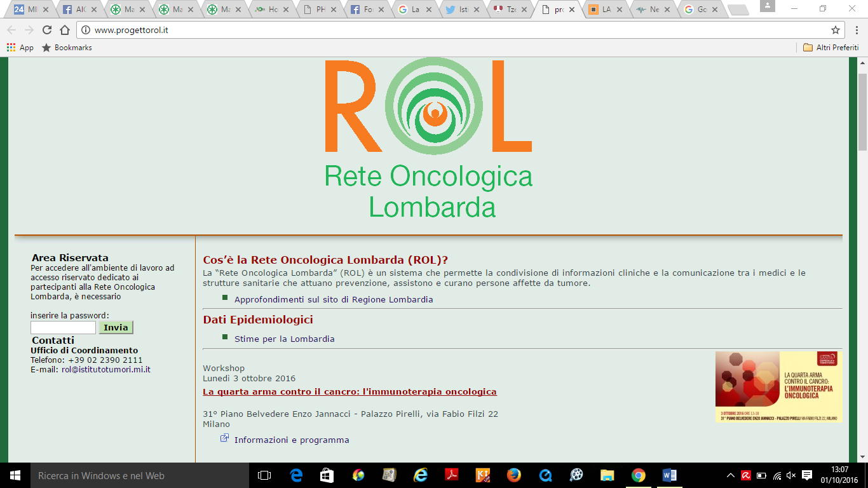Open the Windows Store taskbar icon
This screenshot has width=868, height=488.
(x=327, y=475)
